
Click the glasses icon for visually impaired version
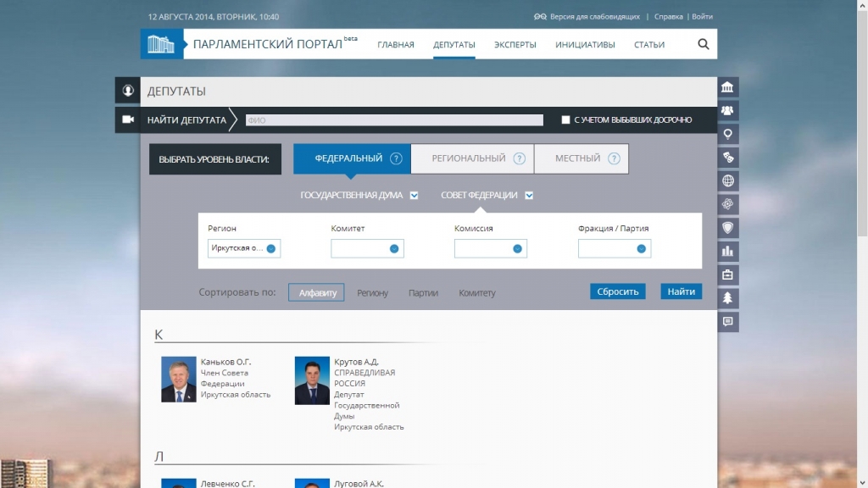[x=540, y=17]
